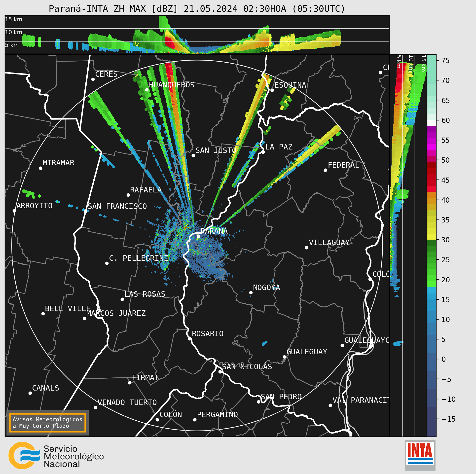Click the MIRAMAR city marker dot

[x=40, y=168]
